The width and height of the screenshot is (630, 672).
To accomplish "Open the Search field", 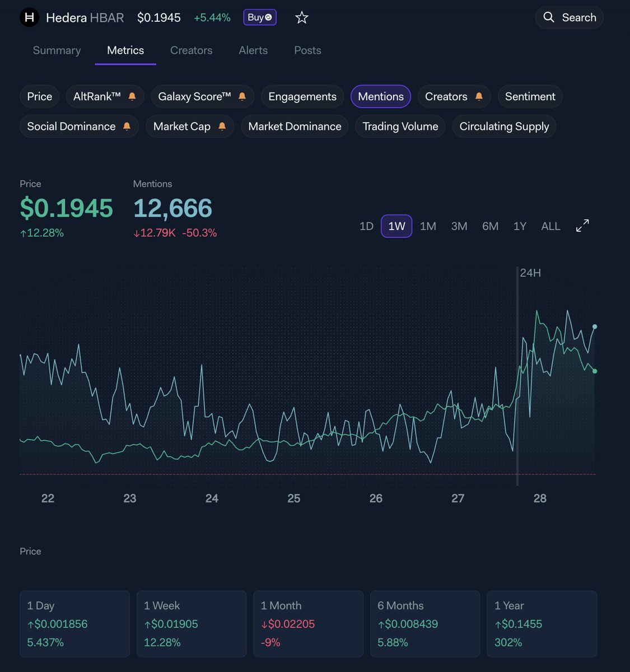I will pos(569,17).
